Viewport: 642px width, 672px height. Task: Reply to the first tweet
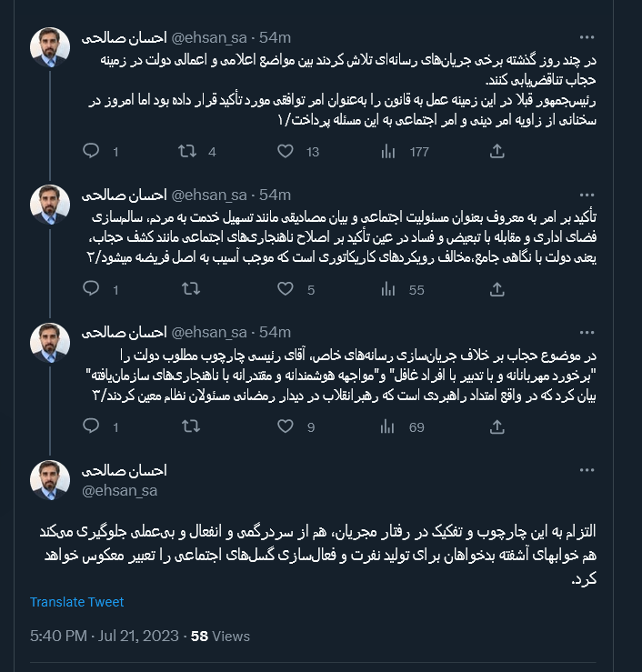click(90, 152)
